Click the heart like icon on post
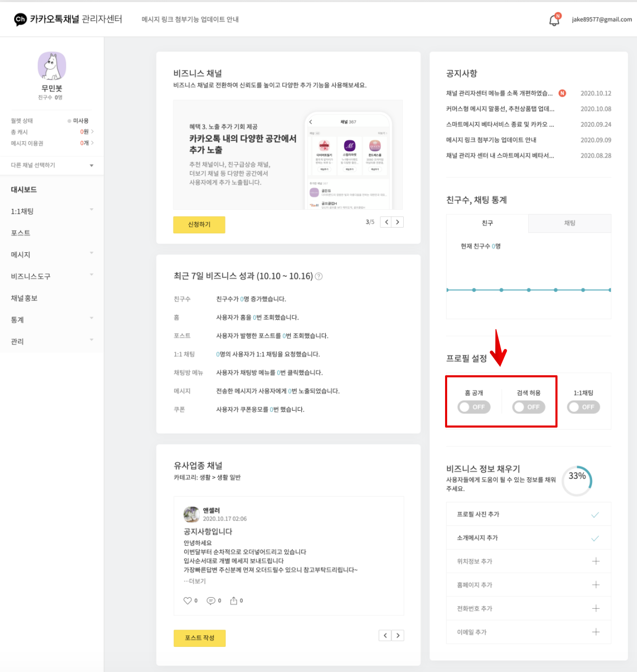Viewport: 637px width, 672px height. tap(187, 600)
